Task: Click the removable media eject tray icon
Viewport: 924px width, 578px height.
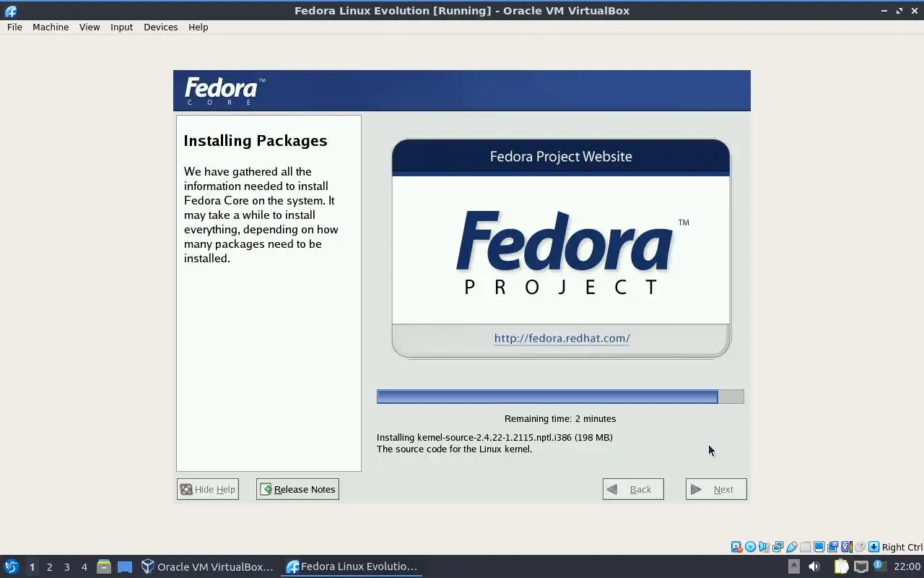Action: [794, 566]
